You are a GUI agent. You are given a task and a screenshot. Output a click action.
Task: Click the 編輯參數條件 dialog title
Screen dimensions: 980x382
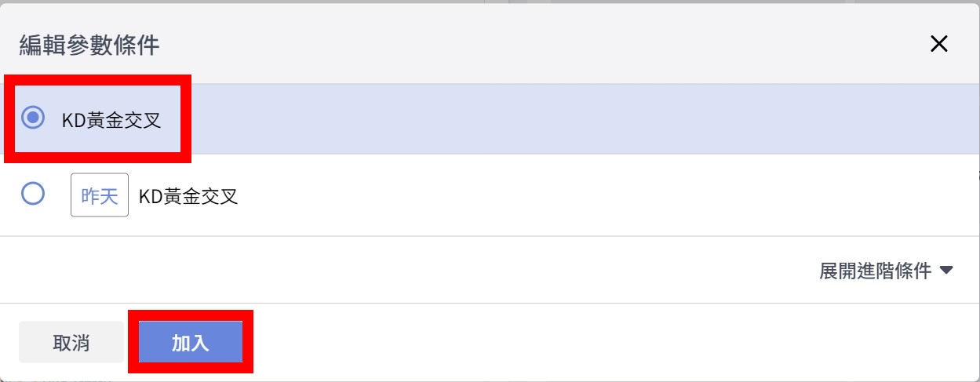coord(89,45)
